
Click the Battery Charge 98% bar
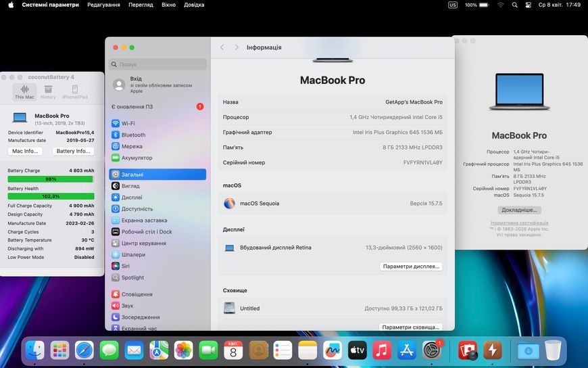point(50,179)
